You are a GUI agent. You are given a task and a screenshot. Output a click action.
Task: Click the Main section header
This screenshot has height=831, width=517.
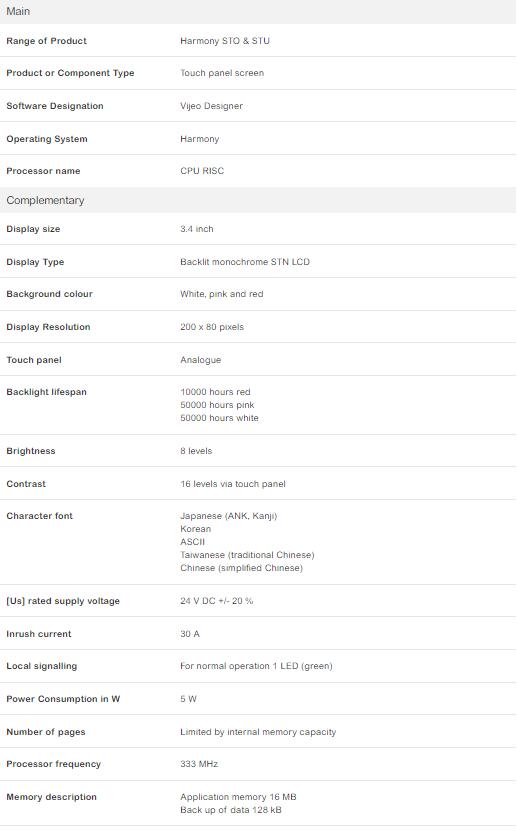point(258,11)
